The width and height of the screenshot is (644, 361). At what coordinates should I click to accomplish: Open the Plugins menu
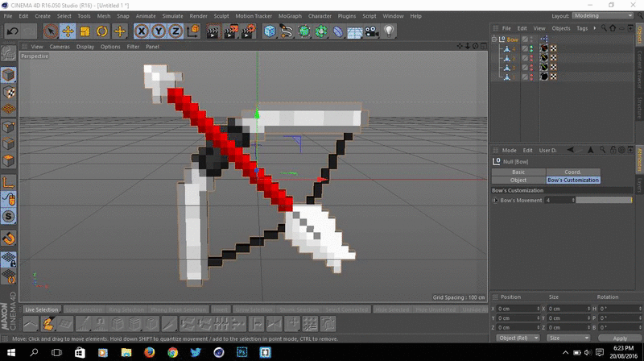(x=347, y=16)
